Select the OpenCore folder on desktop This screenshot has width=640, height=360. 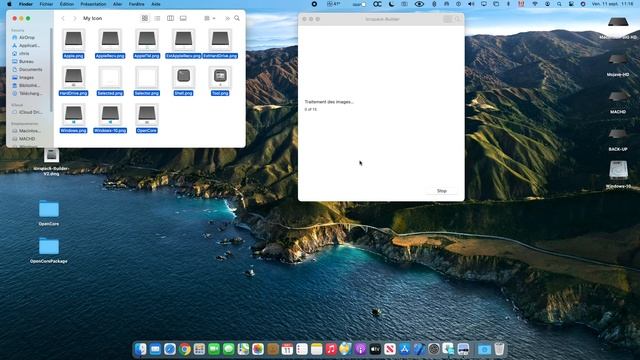coord(49,209)
